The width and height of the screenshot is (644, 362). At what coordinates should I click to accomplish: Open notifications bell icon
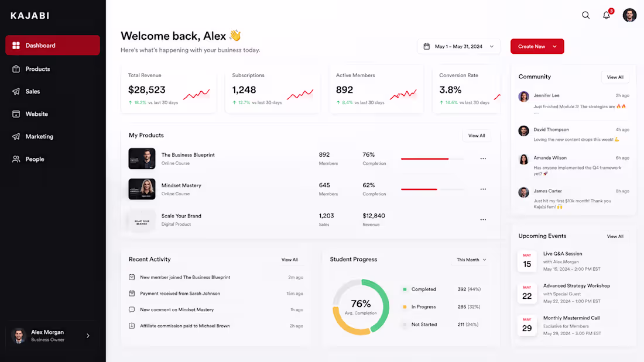[606, 15]
